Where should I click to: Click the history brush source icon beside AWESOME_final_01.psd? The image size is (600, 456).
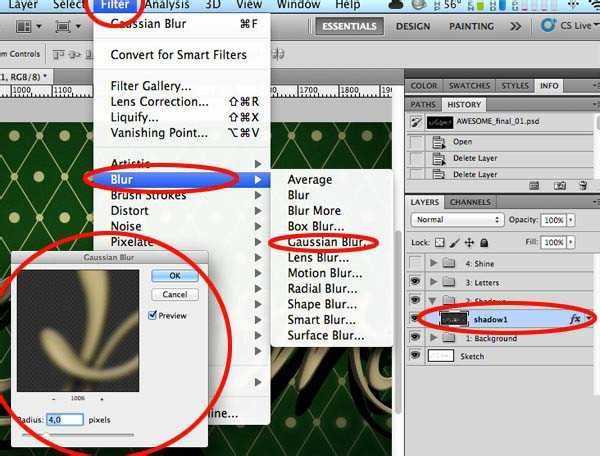(x=416, y=122)
